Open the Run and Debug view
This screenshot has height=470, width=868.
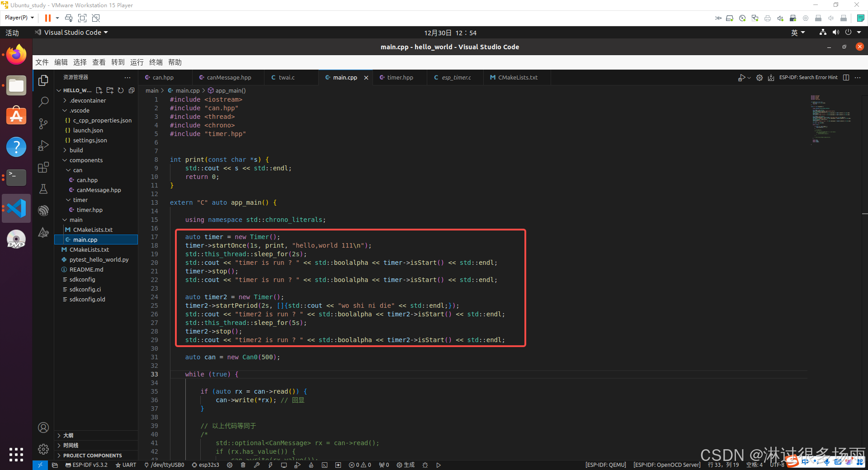[x=43, y=146]
